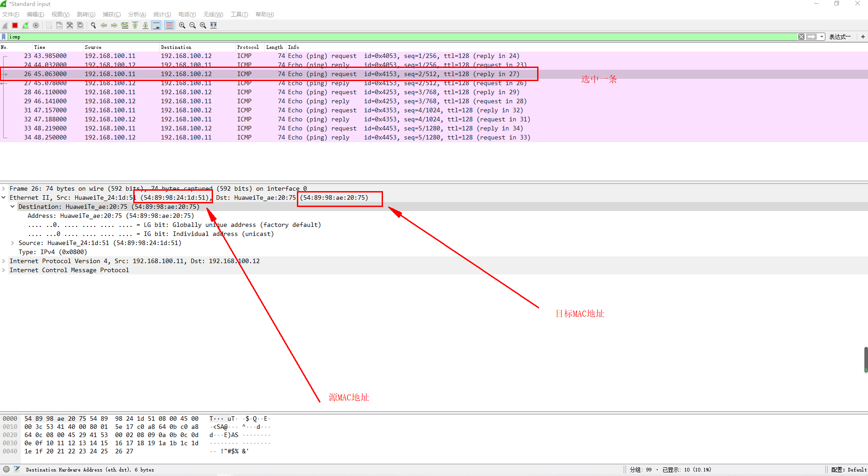Open the find packet tool
868x476 pixels.
click(93, 25)
